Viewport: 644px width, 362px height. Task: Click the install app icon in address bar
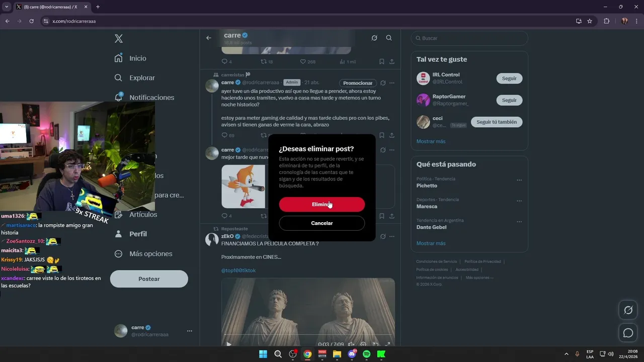click(579, 21)
